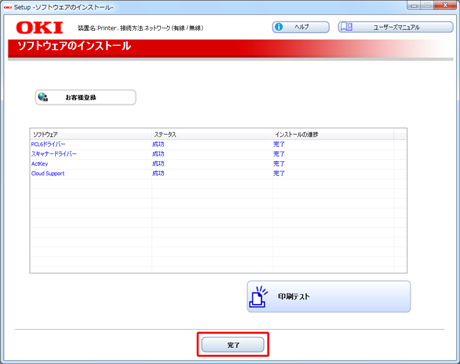Click the 成功 status for the PCL6 driver

[x=158, y=144]
